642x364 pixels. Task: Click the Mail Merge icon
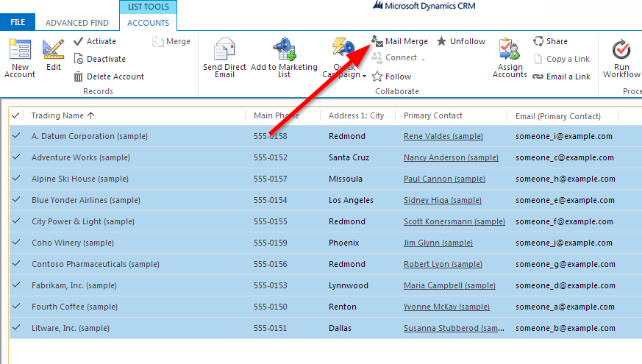tap(377, 41)
